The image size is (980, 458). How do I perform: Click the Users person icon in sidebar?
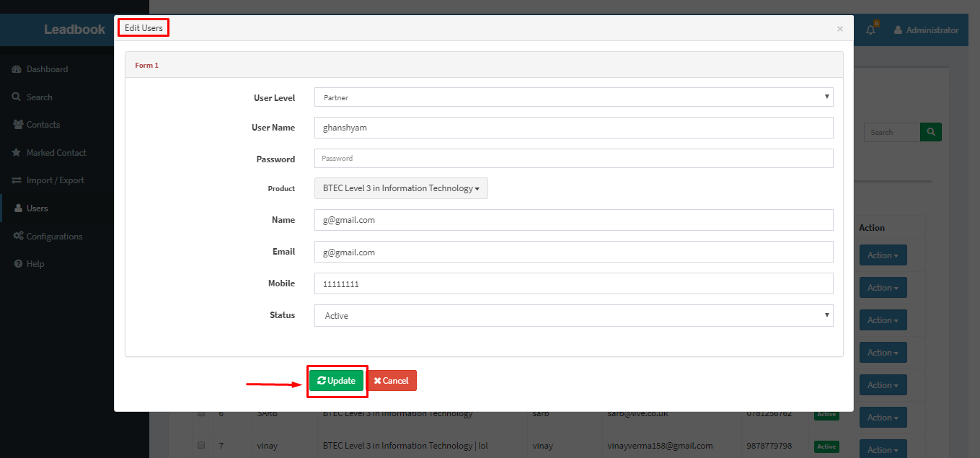pyautogui.click(x=18, y=208)
